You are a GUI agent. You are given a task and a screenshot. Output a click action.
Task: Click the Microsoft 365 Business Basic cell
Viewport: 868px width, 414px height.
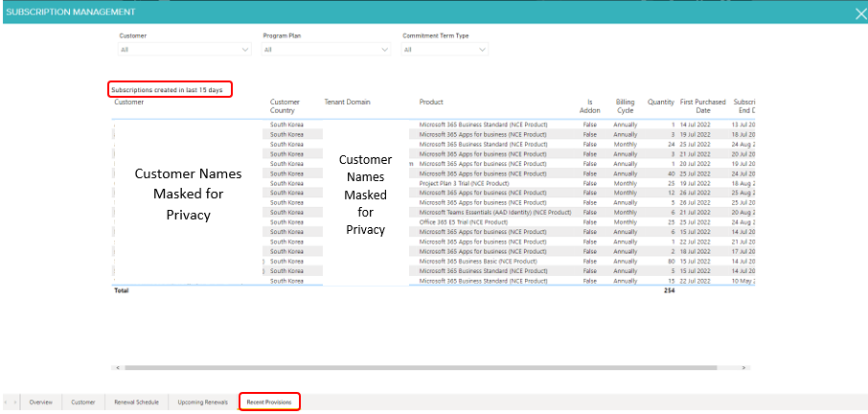478,262
